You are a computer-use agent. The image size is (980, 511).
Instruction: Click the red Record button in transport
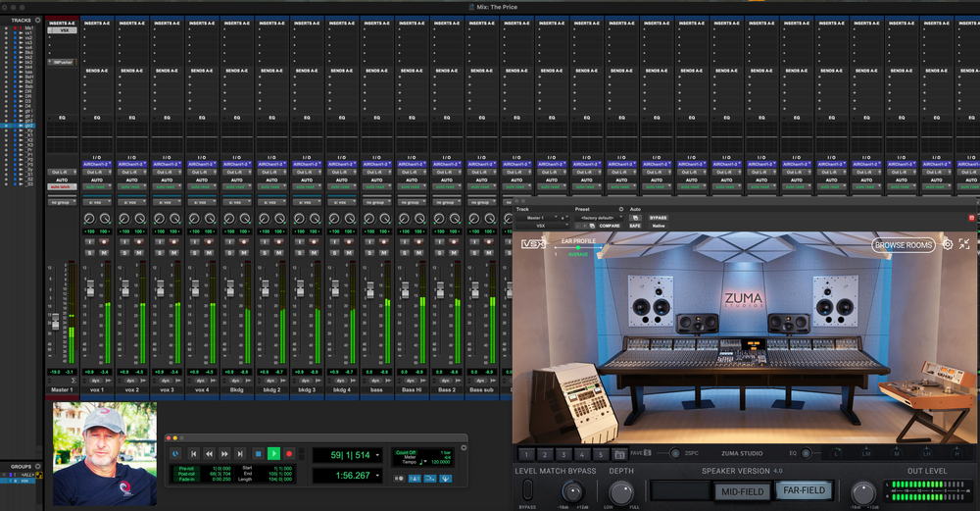[289, 453]
